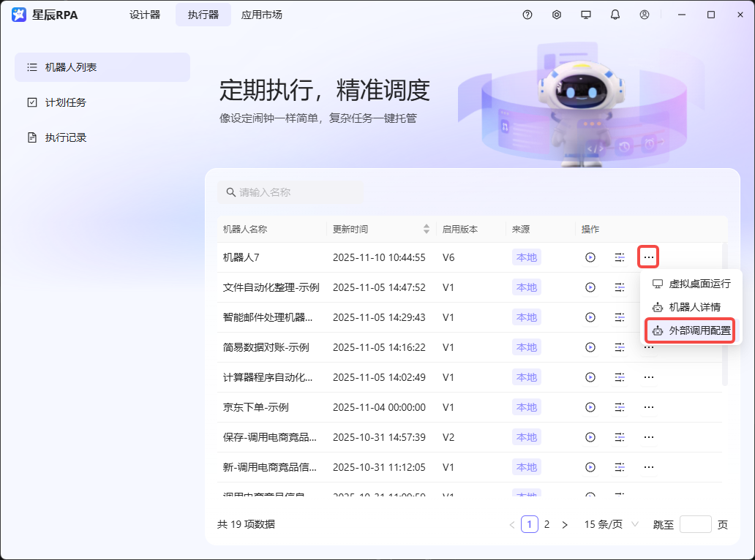Open parameter configuration for 文件自动化整理-示例
This screenshot has height=560, width=755.
(620, 287)
